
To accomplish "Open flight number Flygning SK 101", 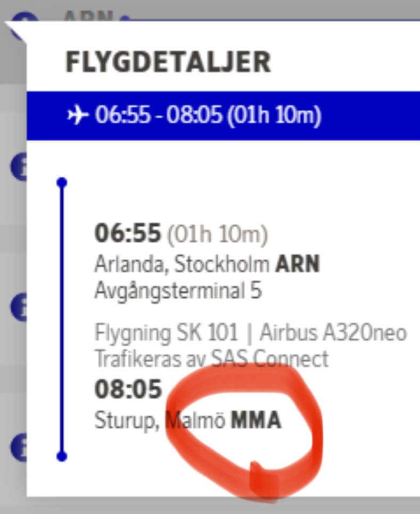I will coord(166,333).
